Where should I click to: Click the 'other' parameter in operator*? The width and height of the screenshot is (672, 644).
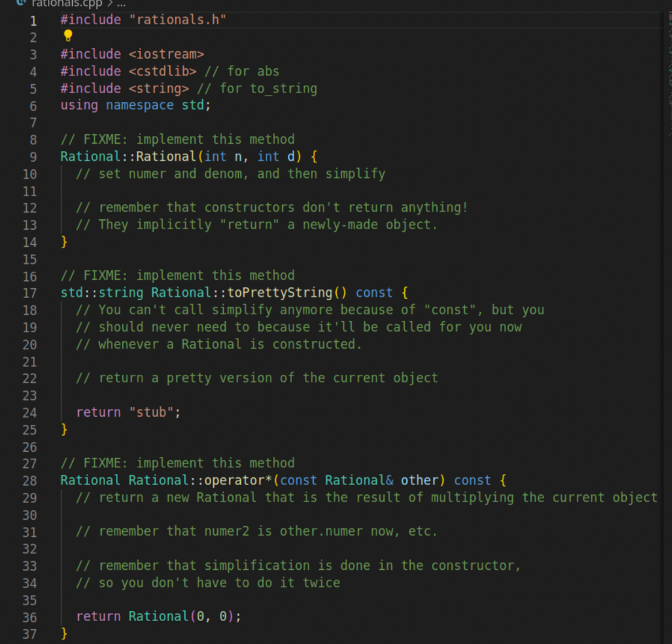(x=419, y=481)
